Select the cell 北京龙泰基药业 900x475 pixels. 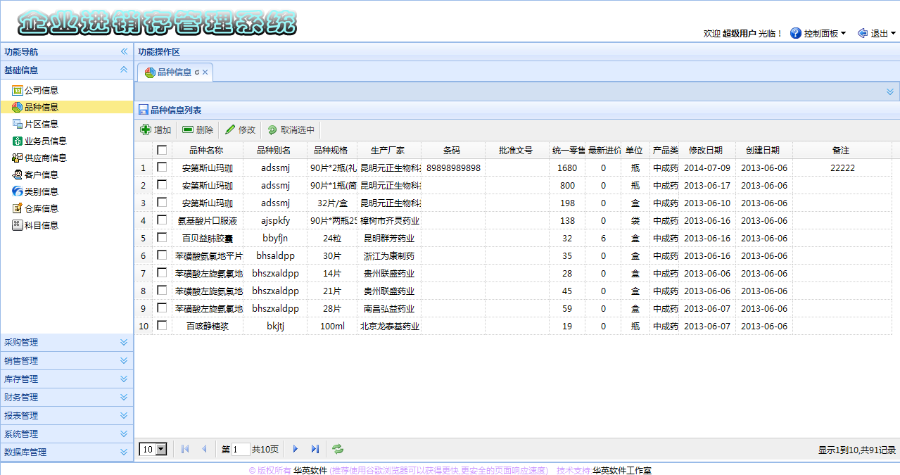pos(390,326)
